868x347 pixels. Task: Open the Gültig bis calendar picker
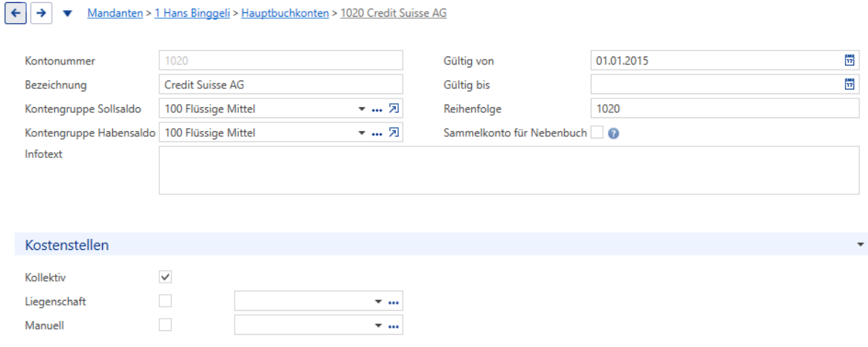(849, 84)
